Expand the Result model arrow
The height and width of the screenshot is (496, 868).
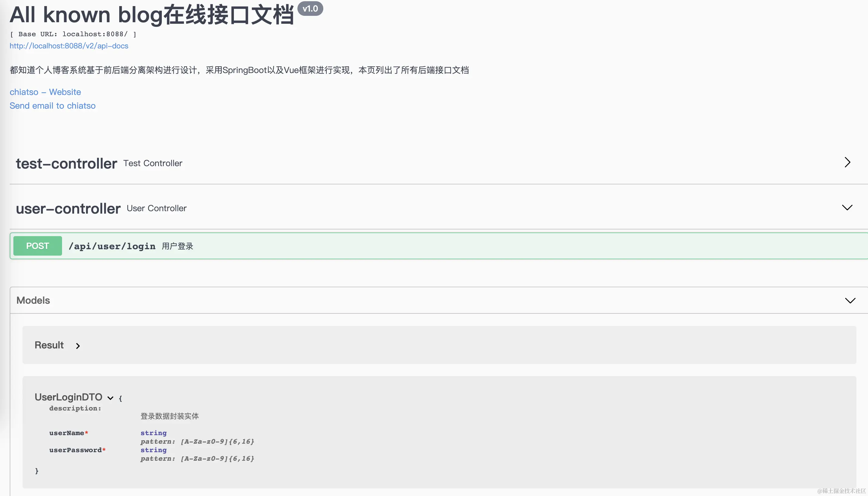(x=78, y=346)
